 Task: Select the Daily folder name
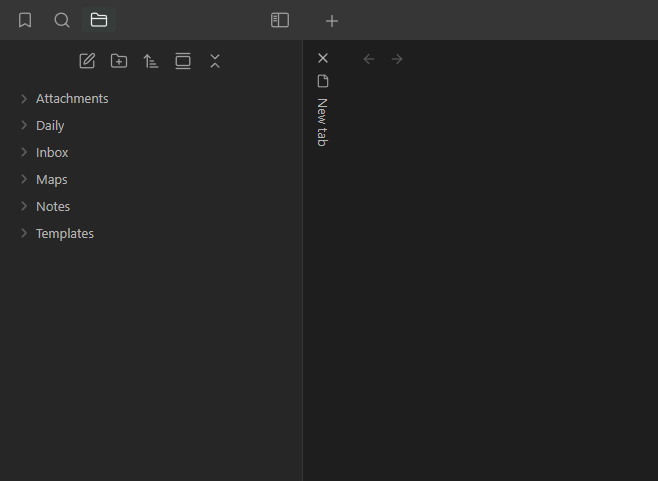coord(50,126)
